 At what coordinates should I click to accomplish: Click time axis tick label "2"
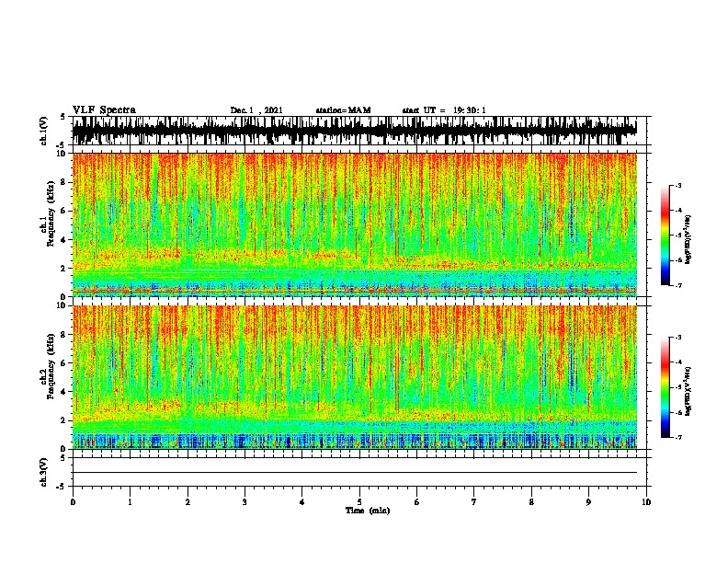point(188,502)
